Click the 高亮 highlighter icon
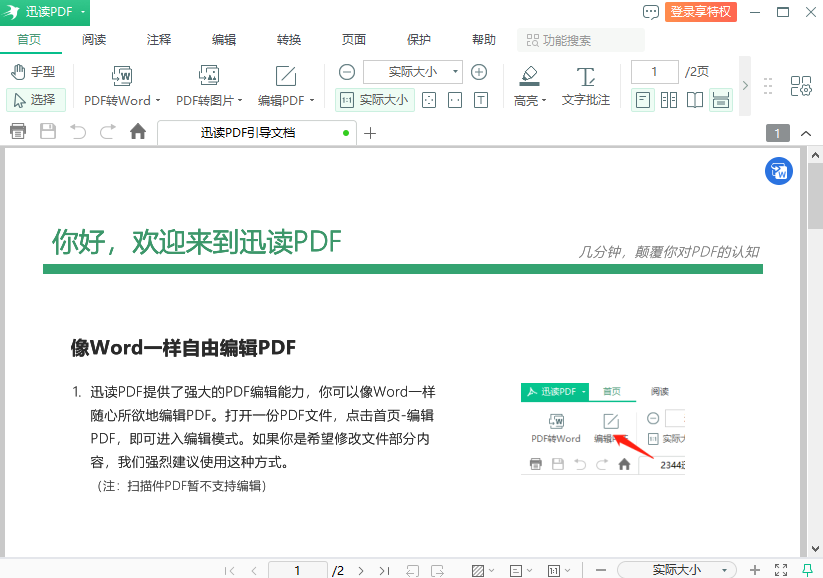Viewport: 823px width, 578px height. [x=530, y=76]
